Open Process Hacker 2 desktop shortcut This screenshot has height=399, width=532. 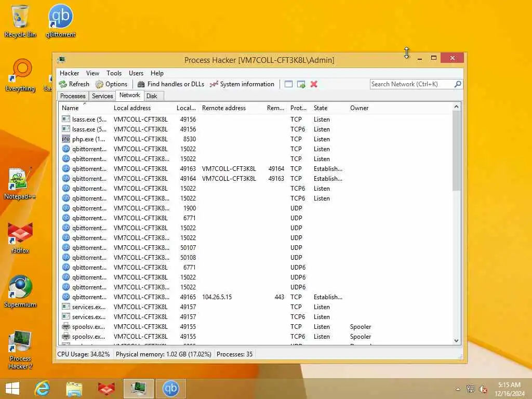pyautogui.click(x=20, y=350)
